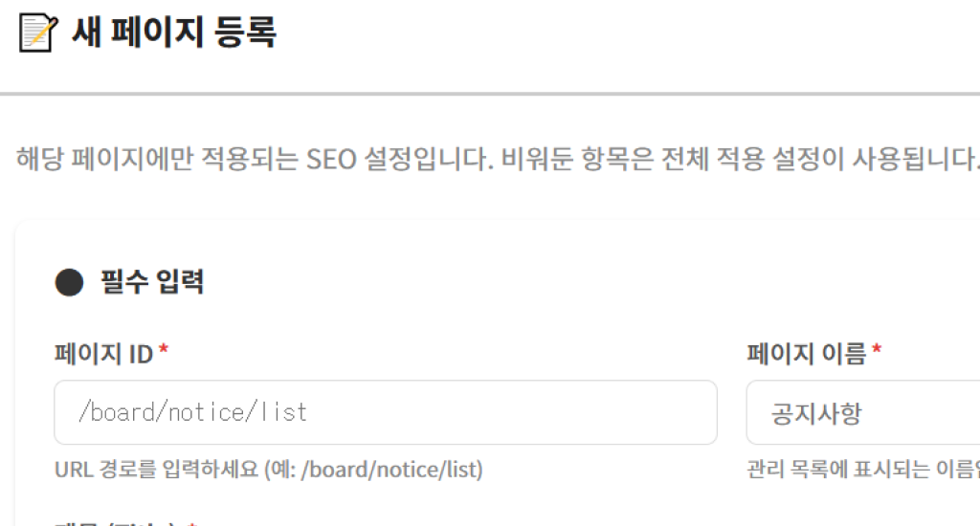Click the '페이지 ID' field label

click(x=103, y=354)
